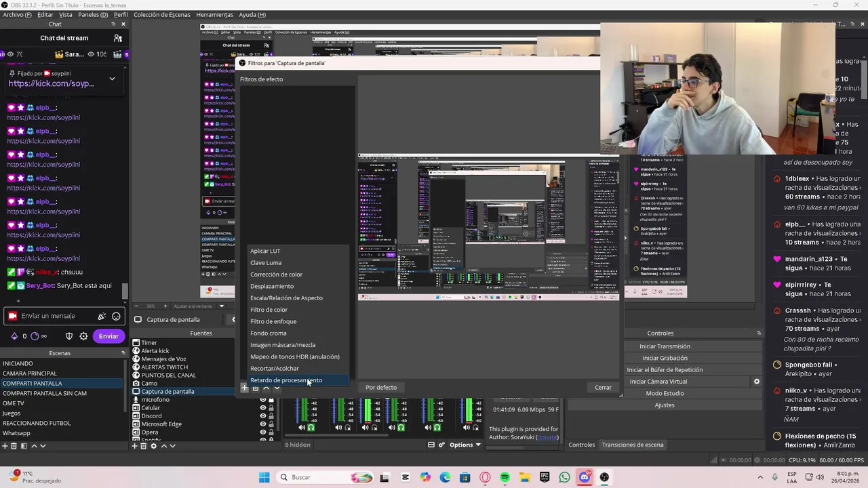The width and height of the screenshot is (868, 488).
Task: Click Modo Estudio button
Action: tap(665, 393)
